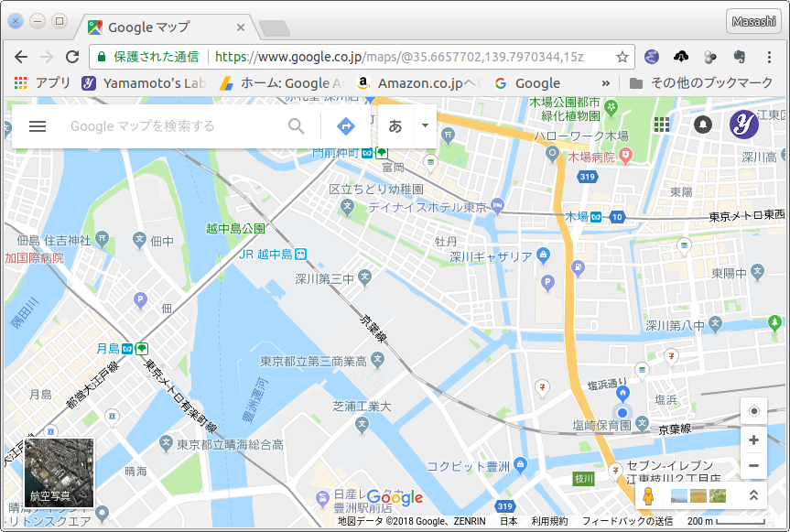
Task: Click the 佃島 住吉神社 shrine marker
Action: pyautogui.click(x=103, y=239)
